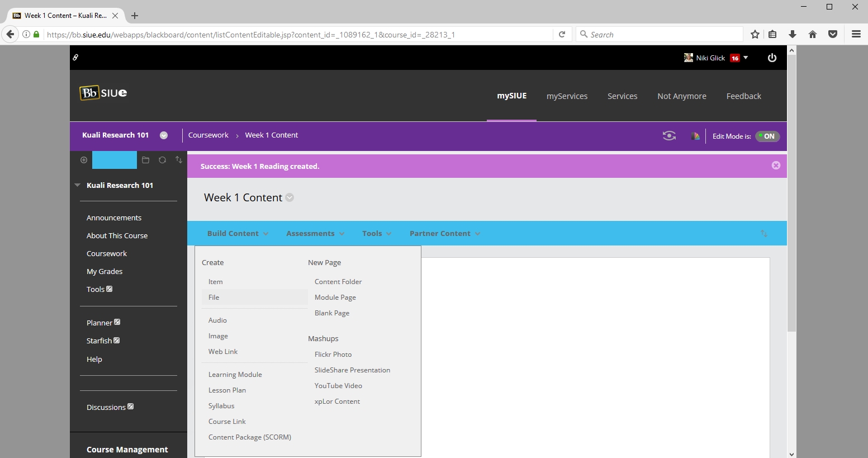Dismiss the success notification banner
This screenshot has height=458, width=868.
[776, 166]
